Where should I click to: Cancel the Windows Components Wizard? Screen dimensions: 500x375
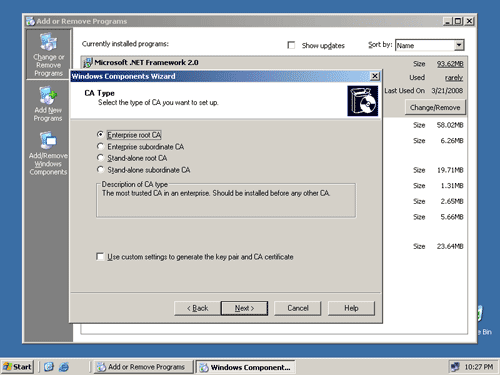tap(298, 308)
